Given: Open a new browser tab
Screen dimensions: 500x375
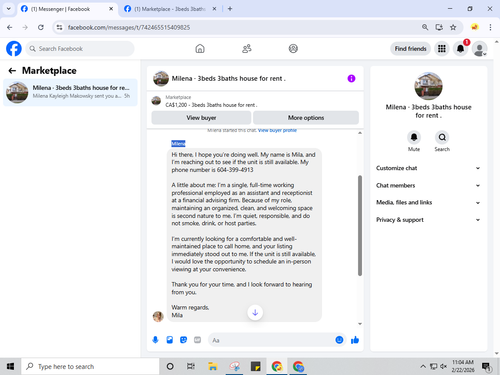Looking at the screenshot, I should (230, 9).
